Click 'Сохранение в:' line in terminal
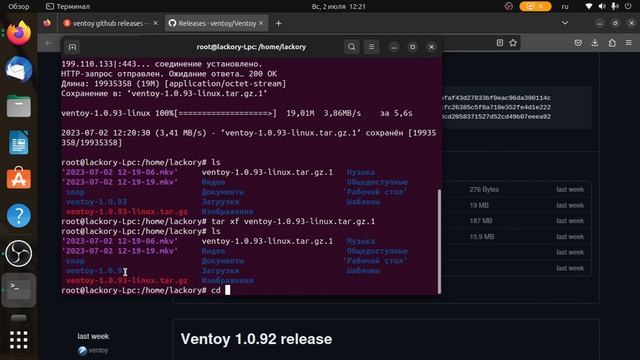This screenshot has width=640, height=360. 164,93
